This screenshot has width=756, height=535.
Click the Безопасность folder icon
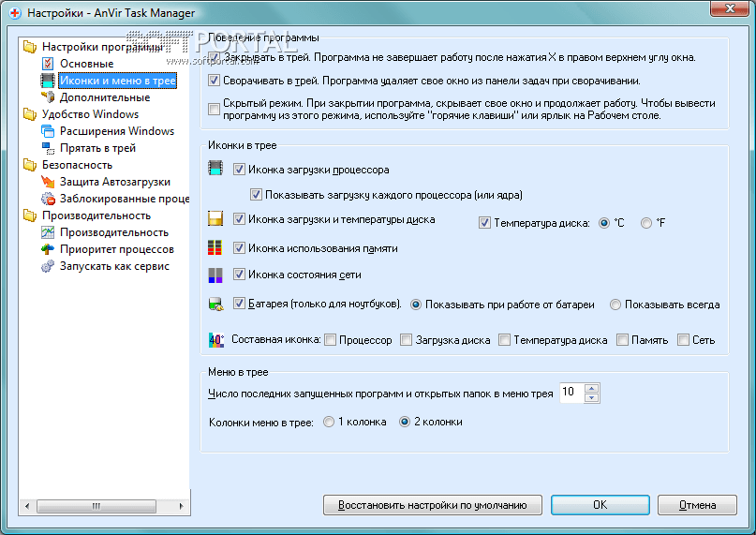pyautogui.click(x=30, y=165)
